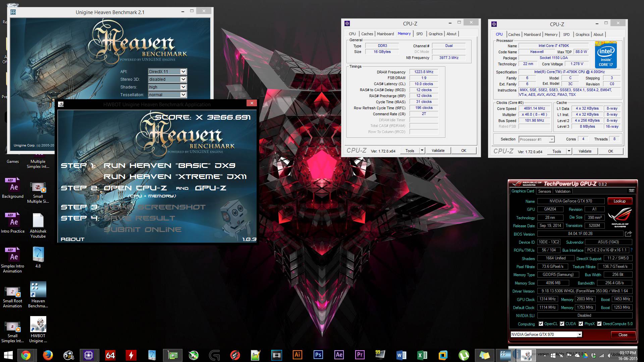
Task: Click the Driver Version field in GPU-Z
Action: [585, 291]
